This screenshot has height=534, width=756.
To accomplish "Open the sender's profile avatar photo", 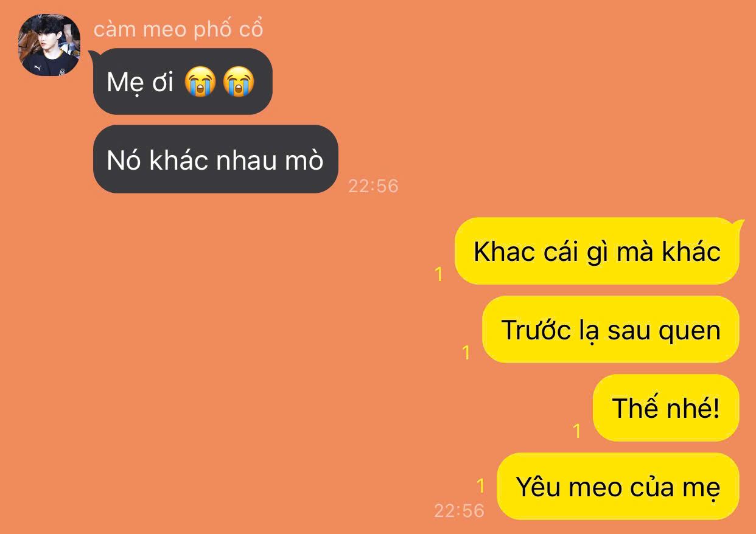I will pos(49,45).
